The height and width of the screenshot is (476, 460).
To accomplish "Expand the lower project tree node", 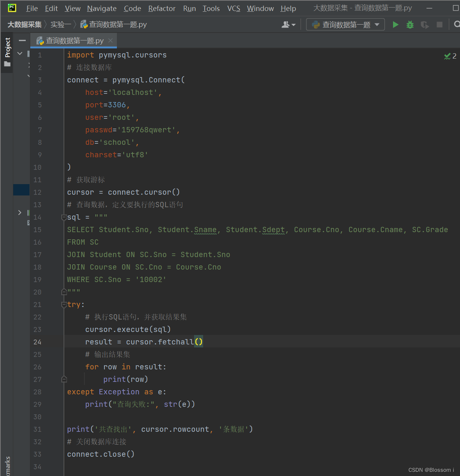I will point(20,213).
